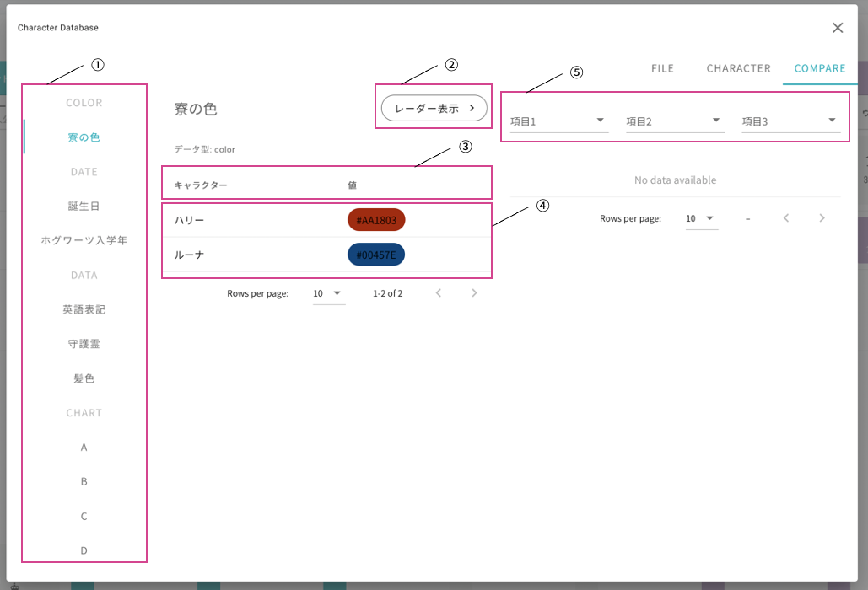Click previous page arrow in compare table
The image size is (868, 590).
(x=786, y=218)
